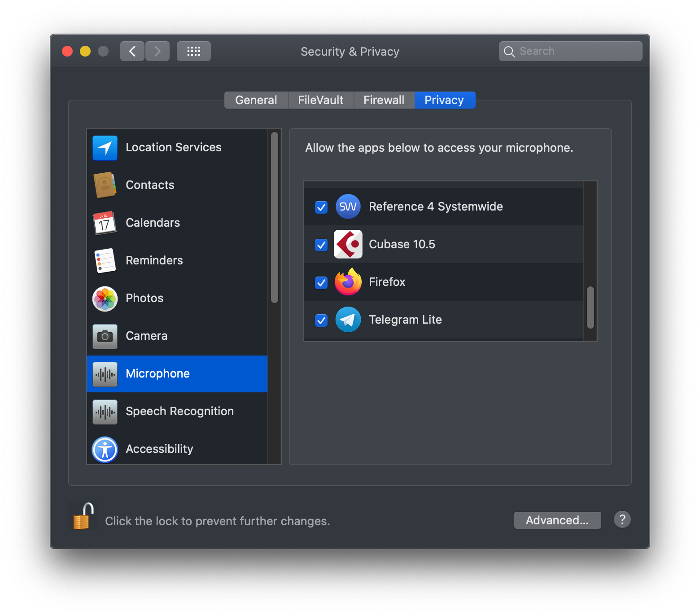Open the Firewall tab
The width and height of the screenshot is (700, 615).
click(384, 100)
